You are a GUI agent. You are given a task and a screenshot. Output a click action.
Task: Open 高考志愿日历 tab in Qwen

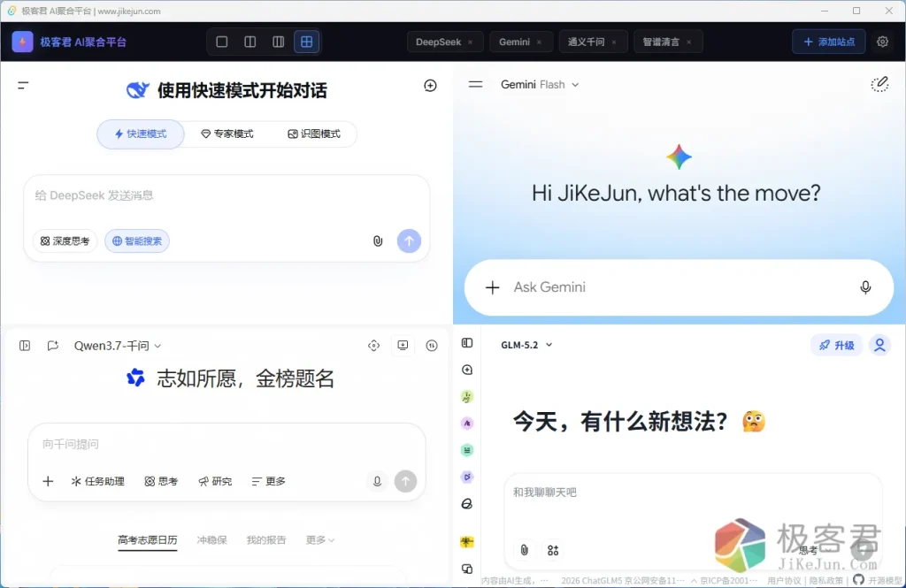[148, 540]
